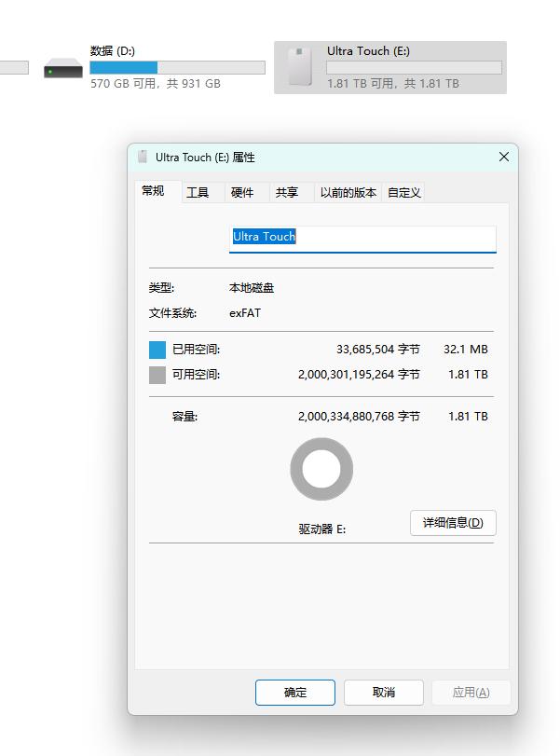This screenshot has width=560, height=756.
Task: Click the 已用空间 label
Action: pos(197,349)
